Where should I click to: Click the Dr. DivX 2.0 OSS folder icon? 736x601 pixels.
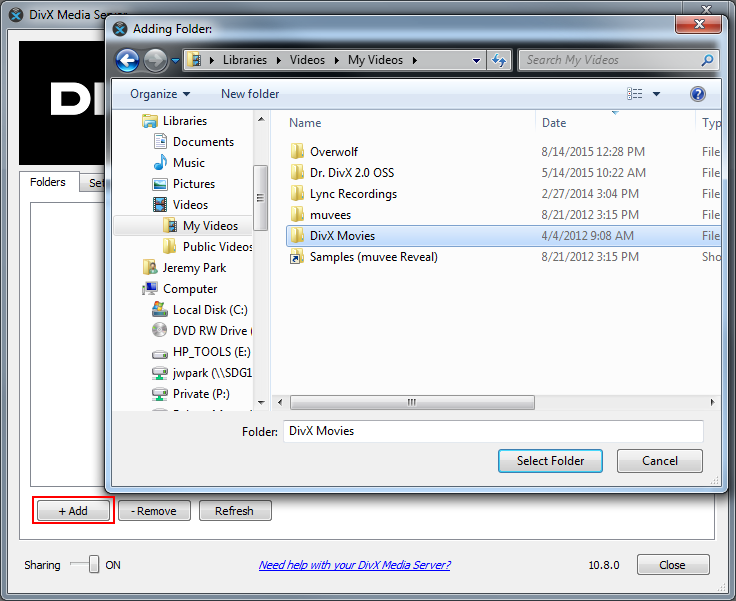(x=297, y=173)
